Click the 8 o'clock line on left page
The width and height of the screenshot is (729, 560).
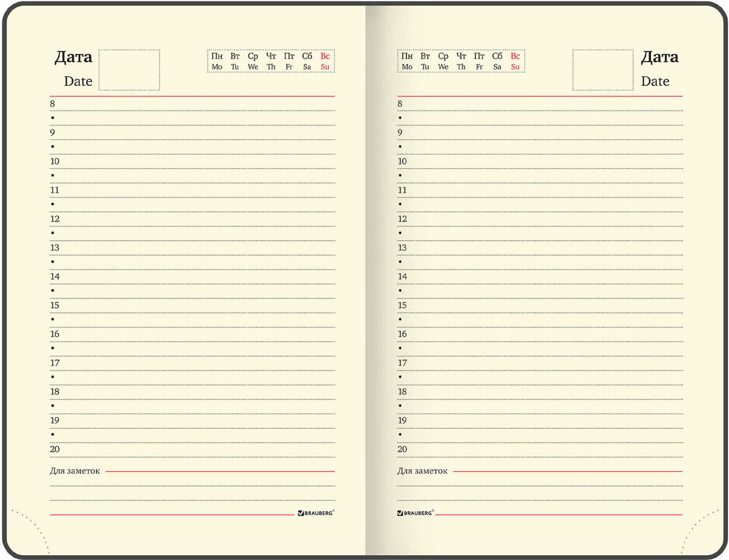tap(192, 104)
